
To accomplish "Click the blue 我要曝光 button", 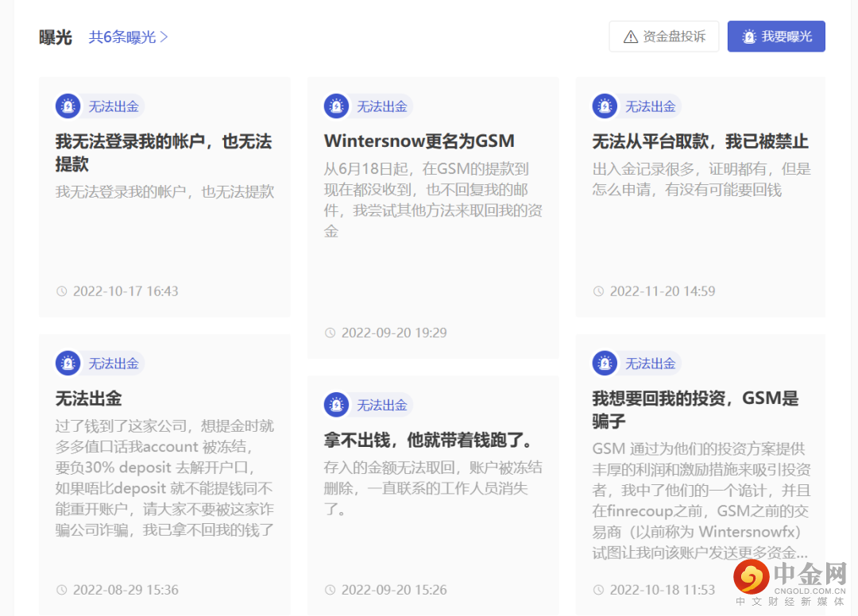I will (776, 36).
